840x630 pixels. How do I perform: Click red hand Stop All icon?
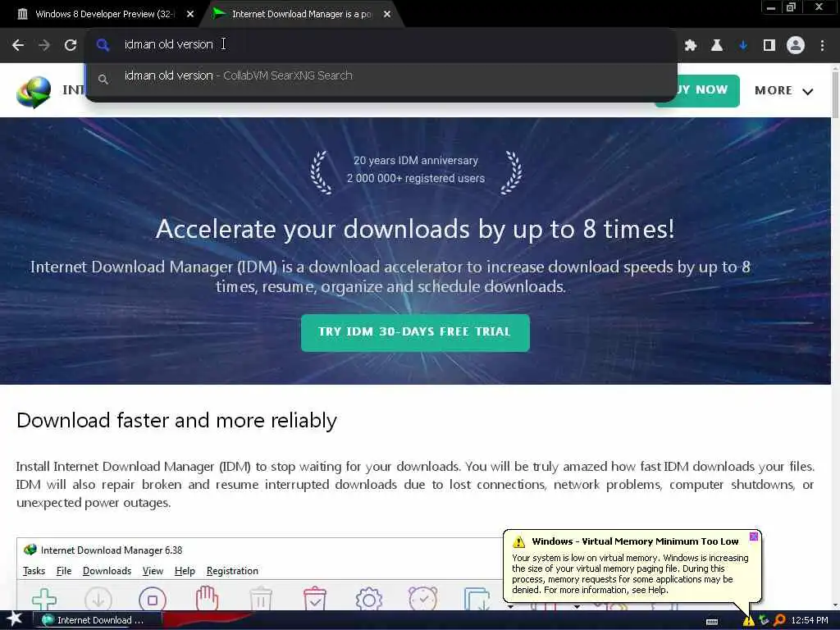(207, 598)
